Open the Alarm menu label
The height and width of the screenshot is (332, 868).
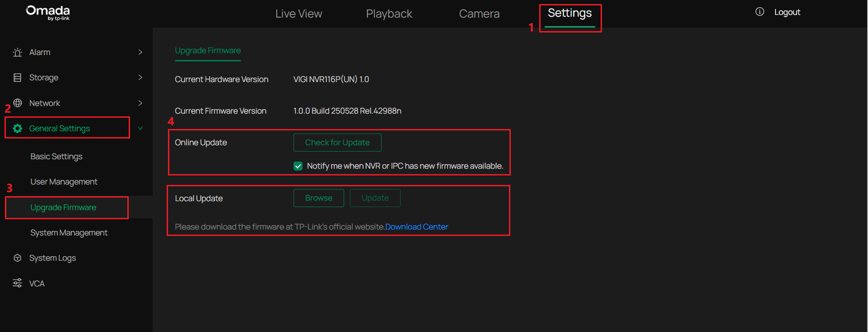click(x=40, y=52)
